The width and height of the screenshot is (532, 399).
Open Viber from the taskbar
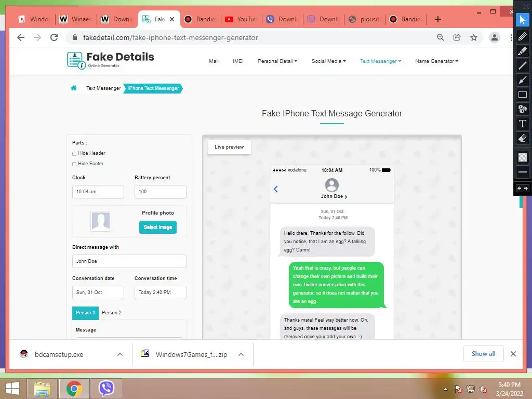click(106, 389)
